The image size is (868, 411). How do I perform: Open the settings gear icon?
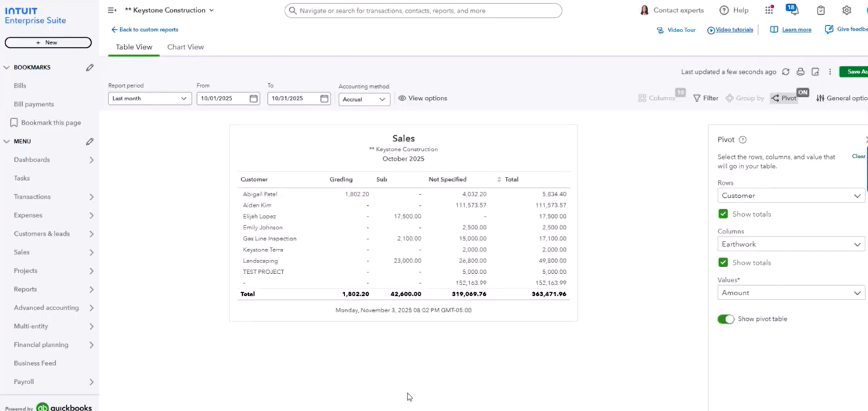click(846, 10)
